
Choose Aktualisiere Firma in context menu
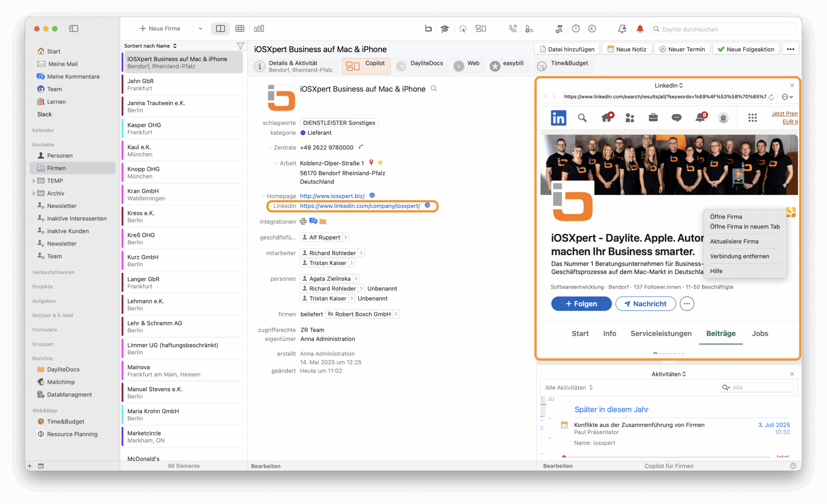(734, 242)
